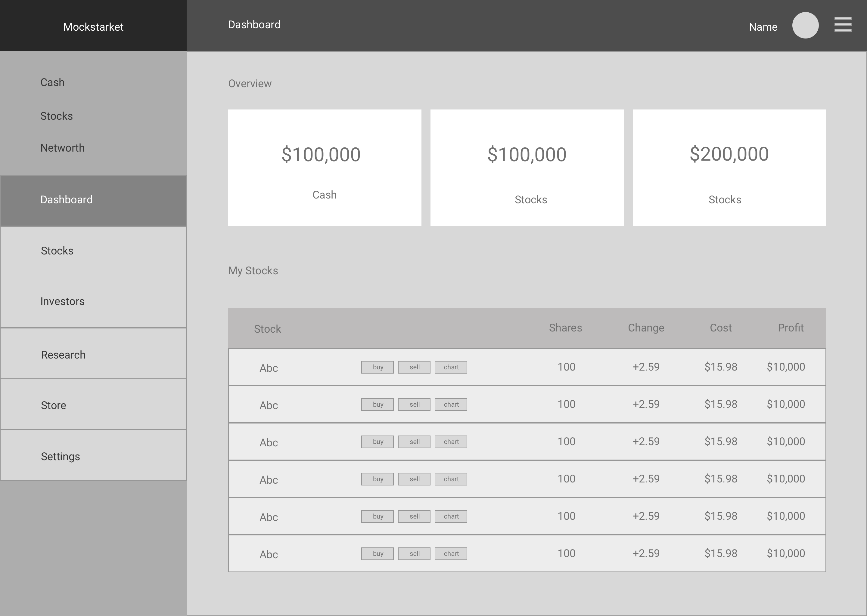
Task: Go to the Investors section
Action: (x=93, y=302)
